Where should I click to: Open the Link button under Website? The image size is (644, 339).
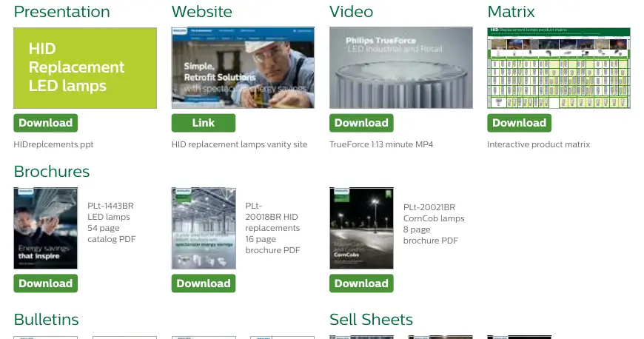pos(204,123)
